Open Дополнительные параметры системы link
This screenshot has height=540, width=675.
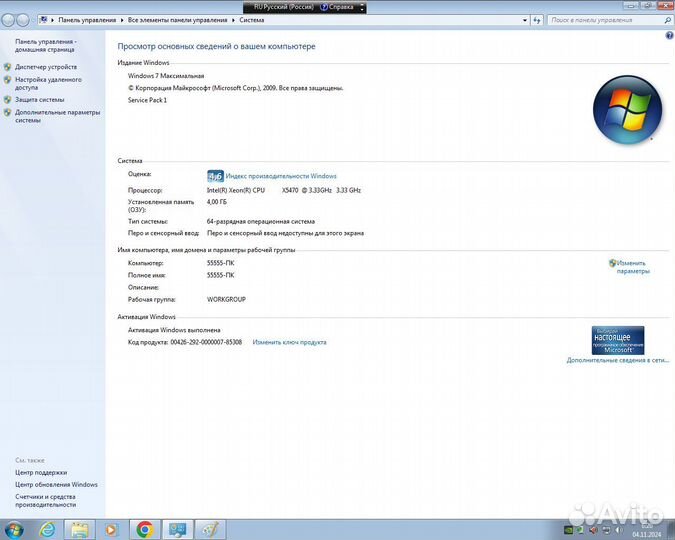click(58, 116)
